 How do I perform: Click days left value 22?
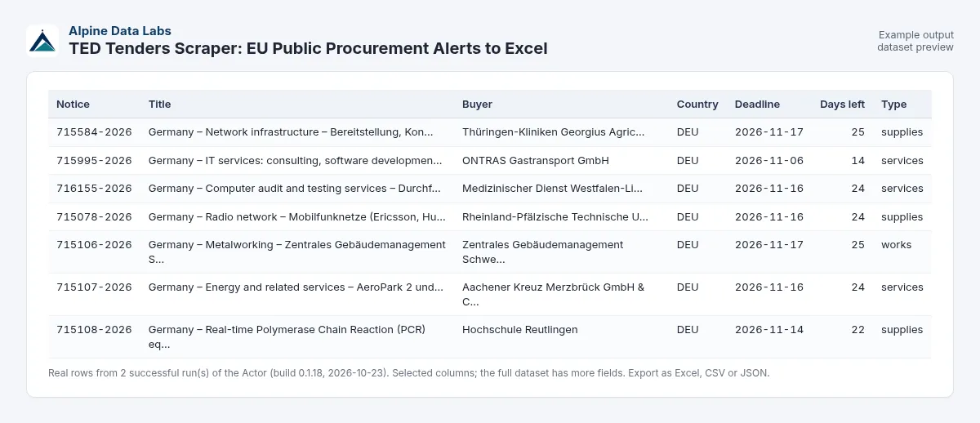click(x=858, y=330)
